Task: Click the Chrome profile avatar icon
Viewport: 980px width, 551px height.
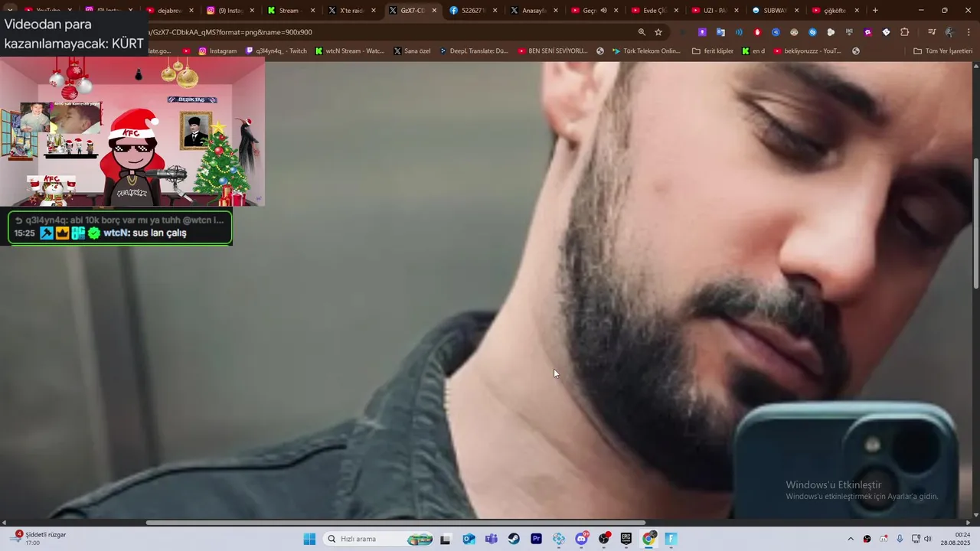Action: tap(950, 32)
